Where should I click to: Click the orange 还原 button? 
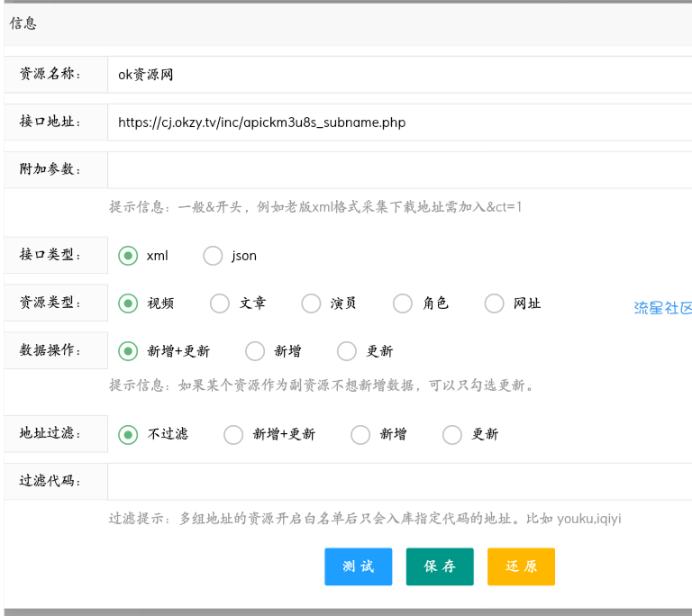pos(521,566)
